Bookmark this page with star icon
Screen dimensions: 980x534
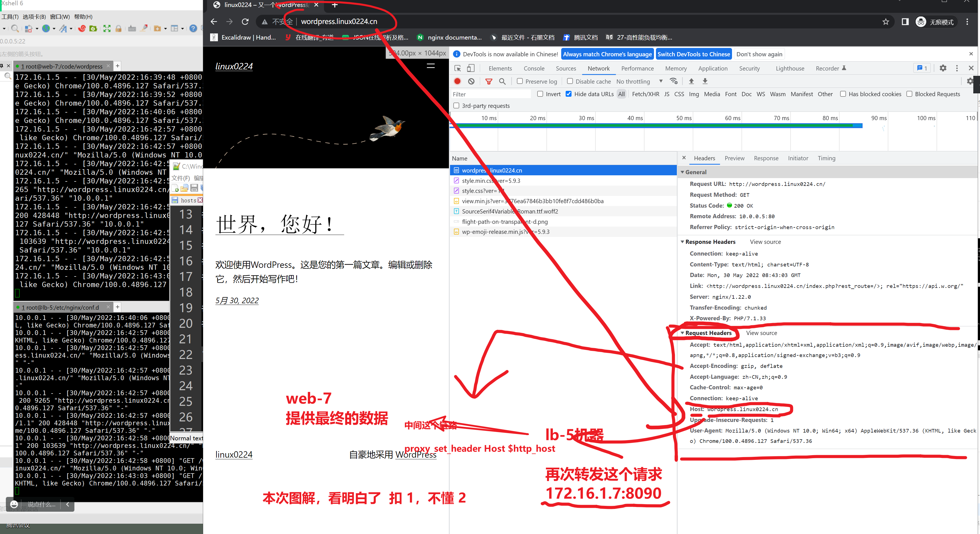pyautogui.click(x=886, y=22)
